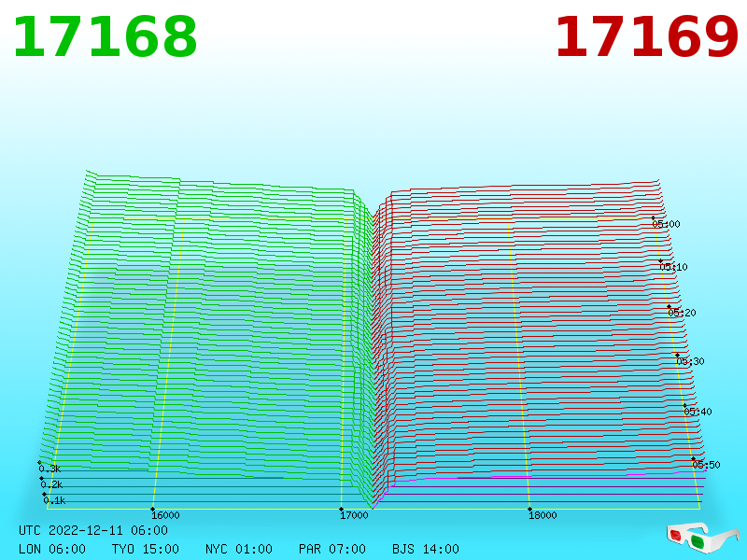
Task: Click the 16000 price axis label
Action: [x=165, y=515]
